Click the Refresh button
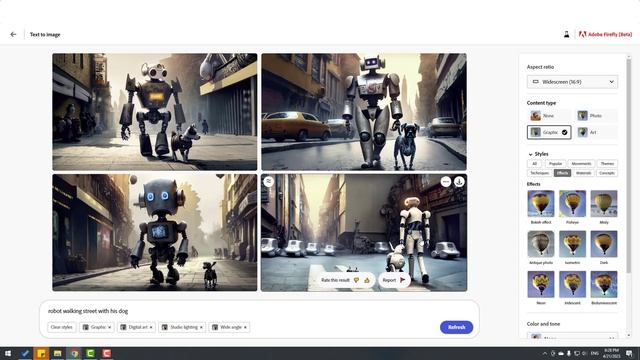The height and width of the screenshot is (360, 640). pyautogui.click(x=456, y=327)
